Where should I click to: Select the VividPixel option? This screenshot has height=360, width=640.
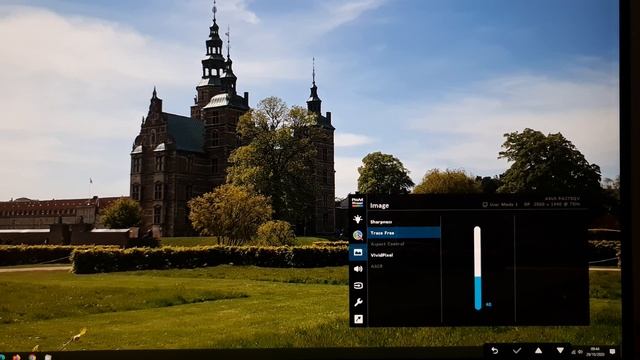382,255
